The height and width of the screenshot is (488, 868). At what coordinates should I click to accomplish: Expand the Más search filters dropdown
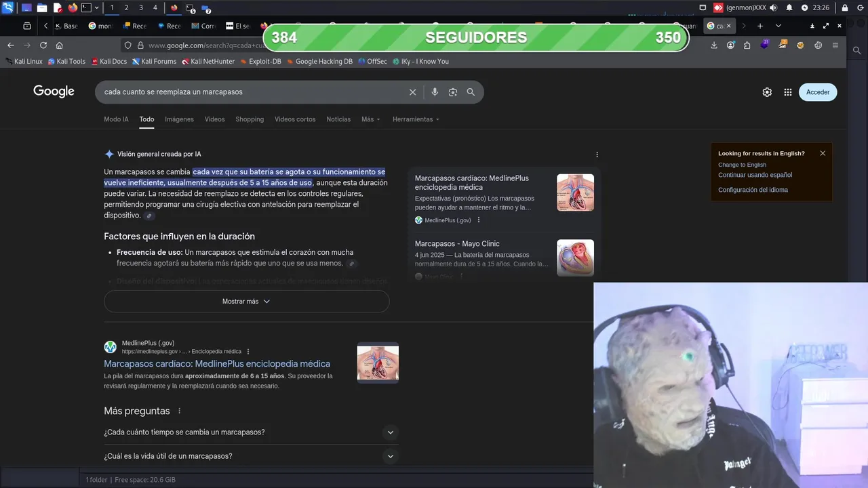pyautogui.click(x=370, y=119)
